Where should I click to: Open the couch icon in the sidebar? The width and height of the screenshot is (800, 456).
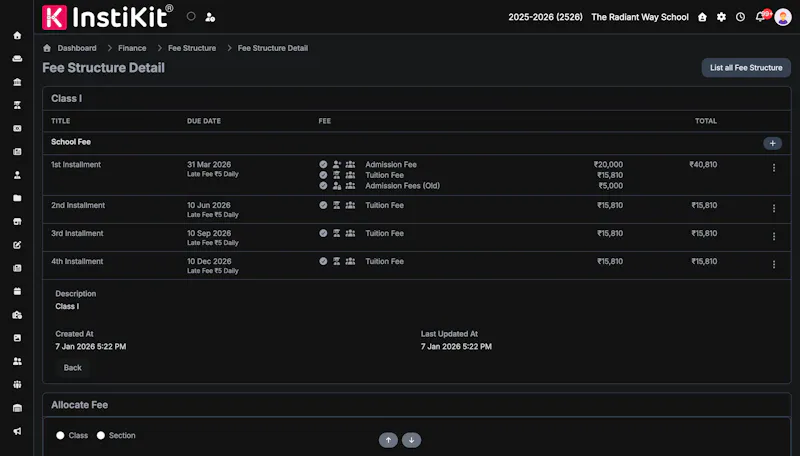(x=17, y=59)
